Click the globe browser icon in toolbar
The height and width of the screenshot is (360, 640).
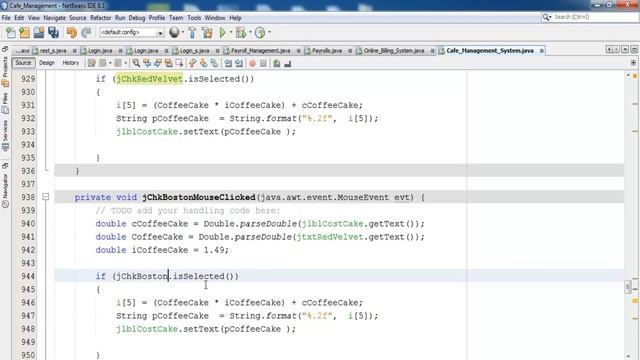click(x=174, y=32)
